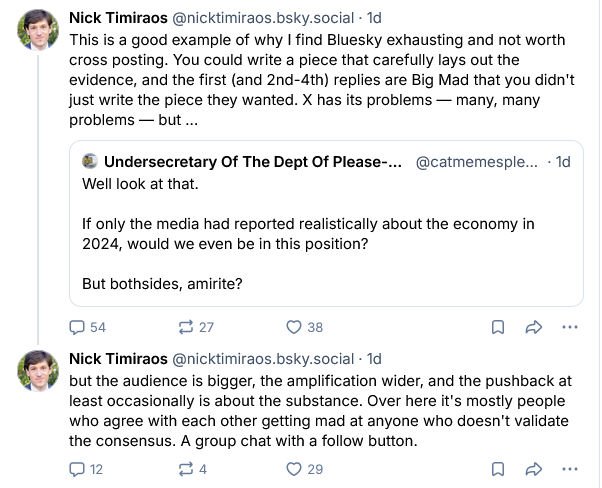
Task: Reply to the second post with 12 replies
Action: point(78,468)
